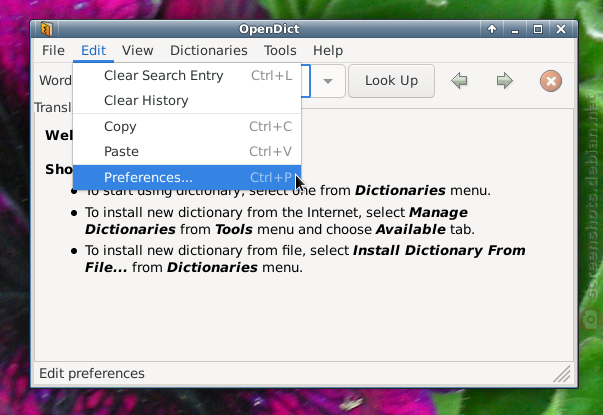Open the Help menu
Viewport: 603px width, 415px height.
[x=328, y=50]
